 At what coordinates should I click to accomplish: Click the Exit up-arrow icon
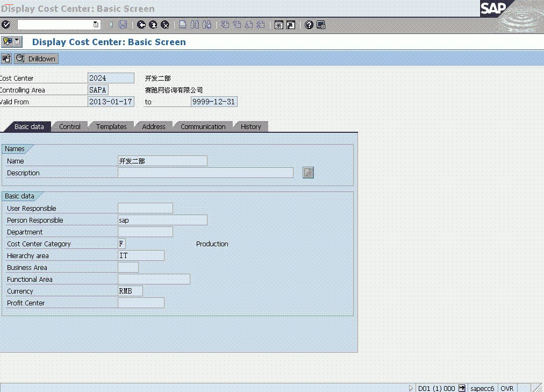[x=153, y=25]
